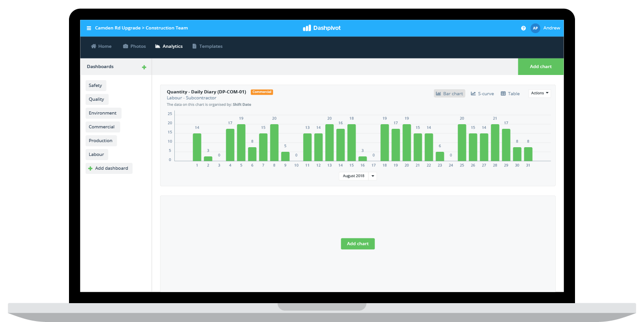Expand the August 2018 date dropdown arrow
The width and height of the screenshot is (644, 322).
click(x=373, y=176)
